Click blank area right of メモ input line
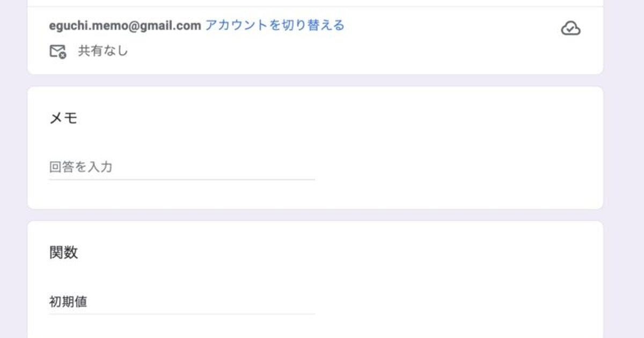This screenshot has height=338, width=644. tap(456, 167)
